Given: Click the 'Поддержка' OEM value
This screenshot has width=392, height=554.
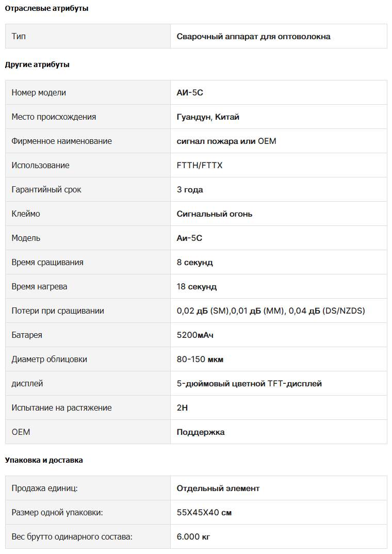Looking at the screenshot, I should pos(201,432).
